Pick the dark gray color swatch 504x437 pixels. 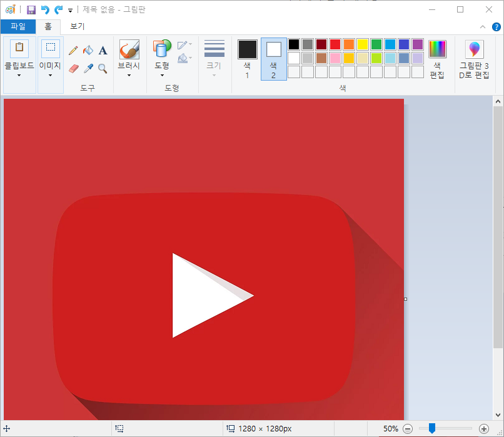308,44
